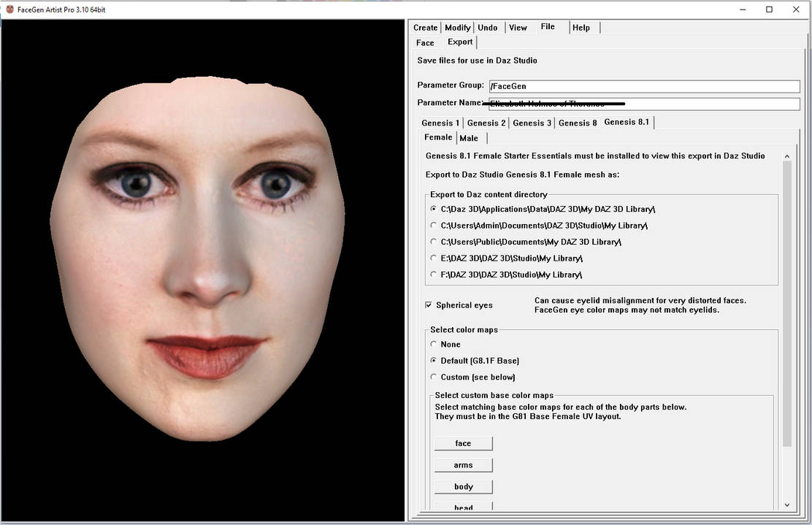The width and height of the screenshot is (812, 525).
Task: Click the head color map button
Action: tap(463, 506)
